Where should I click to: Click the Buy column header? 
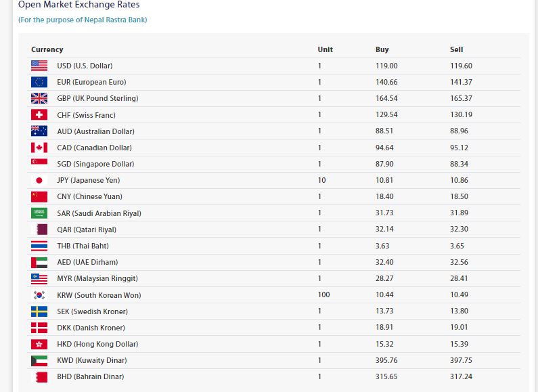tap(382, 49)
